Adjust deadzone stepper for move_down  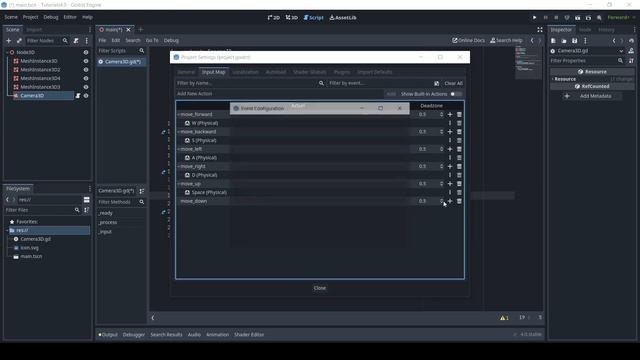pyautogui.click(x=441, y=201)
